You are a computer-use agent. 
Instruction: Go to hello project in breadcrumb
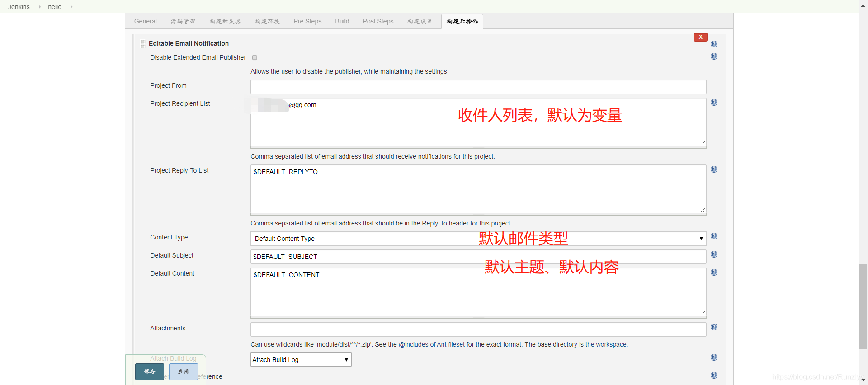point(55,7)
